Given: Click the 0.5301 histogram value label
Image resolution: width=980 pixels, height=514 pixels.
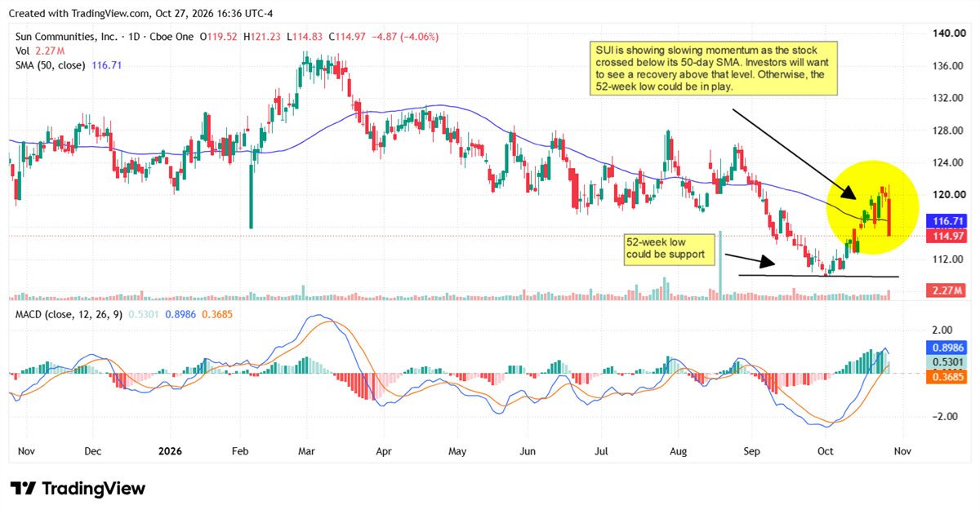Looking at the screenshot, I should point(947,361).
